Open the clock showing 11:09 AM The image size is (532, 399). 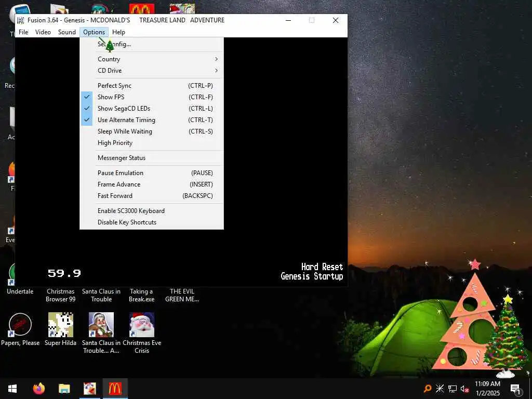(x=487, y=389)
